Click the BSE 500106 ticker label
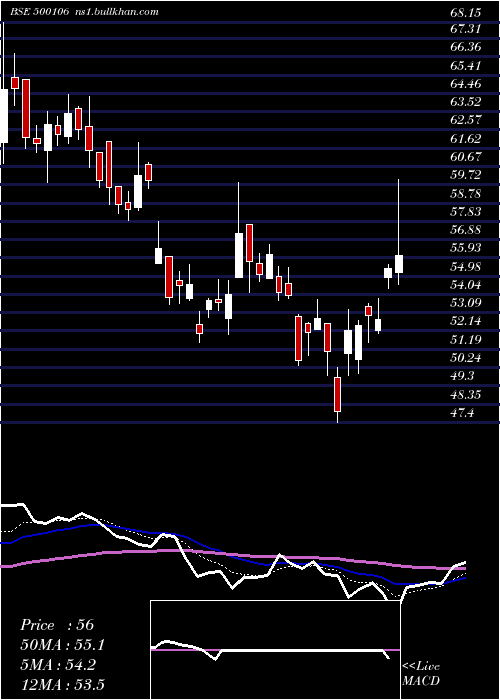Screen dimensions: 500x700 tap(40, 12)
